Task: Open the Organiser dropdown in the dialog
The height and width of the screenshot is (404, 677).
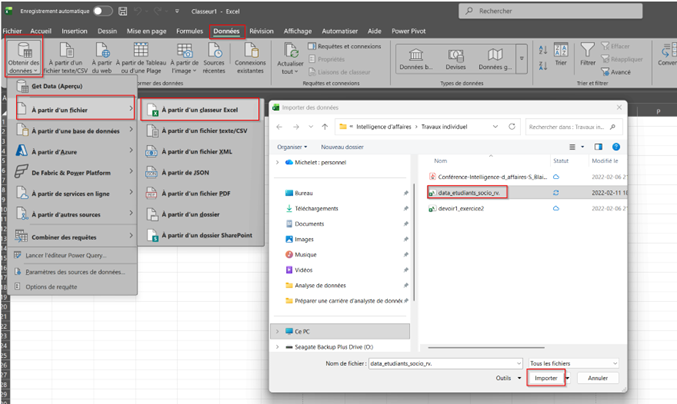Action: [x=292, y=147]
